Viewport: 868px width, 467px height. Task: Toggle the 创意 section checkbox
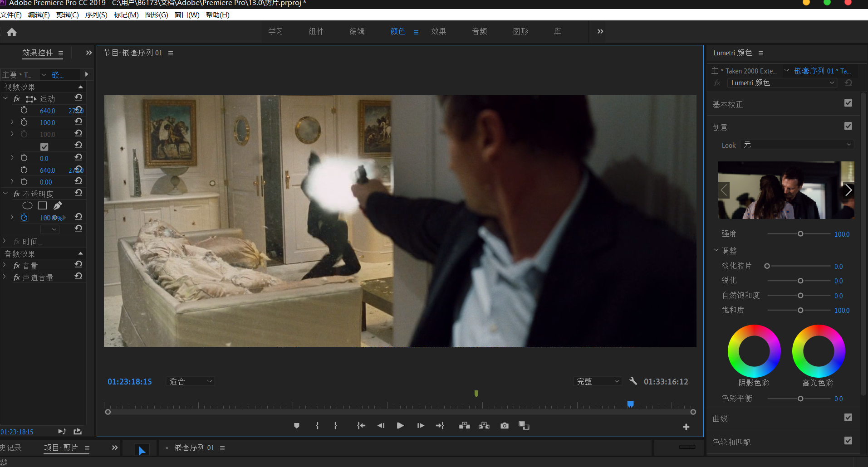click(848, 126)
